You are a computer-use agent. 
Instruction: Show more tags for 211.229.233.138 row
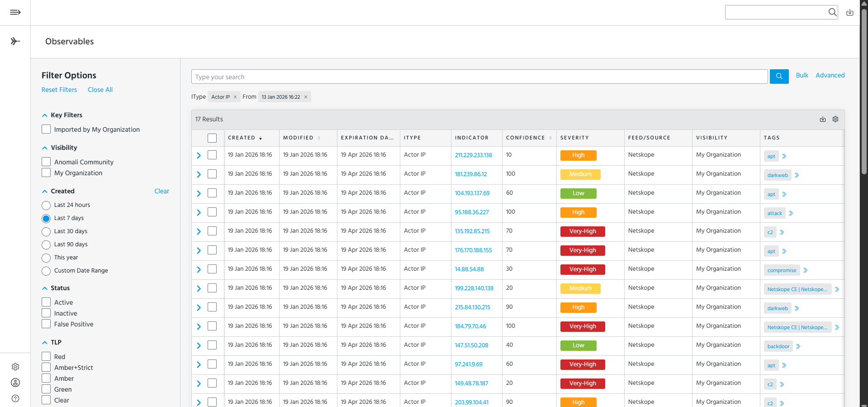click(784, 156)
